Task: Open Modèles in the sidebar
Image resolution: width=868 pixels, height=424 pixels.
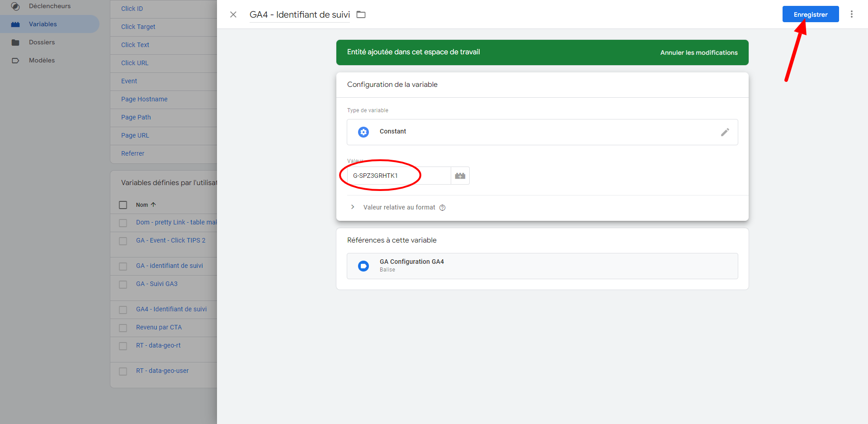Action: click(42, 60)
